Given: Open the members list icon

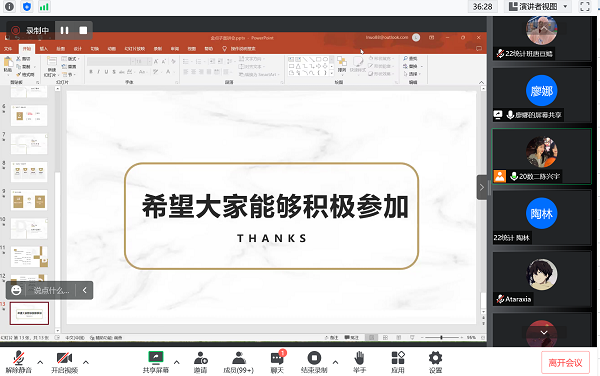Looking at the screenshot, I should click(239, 358).
